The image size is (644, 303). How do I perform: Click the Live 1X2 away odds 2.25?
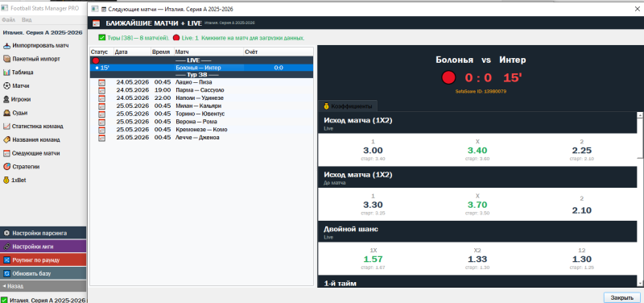pos(581,151)
